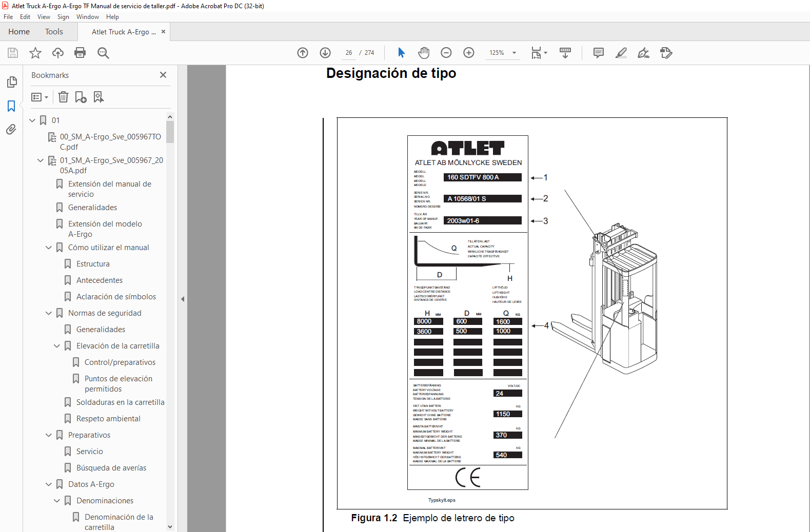Open bookmark 00_SM_A-Ergo_Sve_005967TOC.pdf

110,142
